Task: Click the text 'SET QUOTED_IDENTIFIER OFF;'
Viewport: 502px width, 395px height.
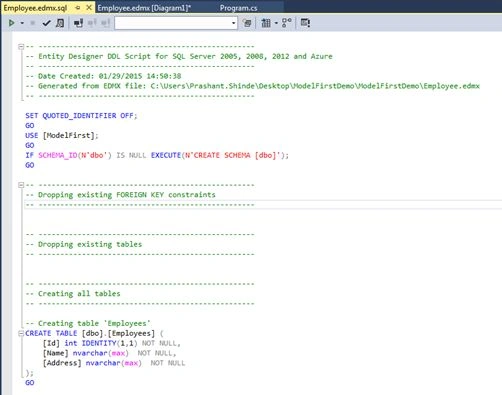Action: [x=81, y=116]
